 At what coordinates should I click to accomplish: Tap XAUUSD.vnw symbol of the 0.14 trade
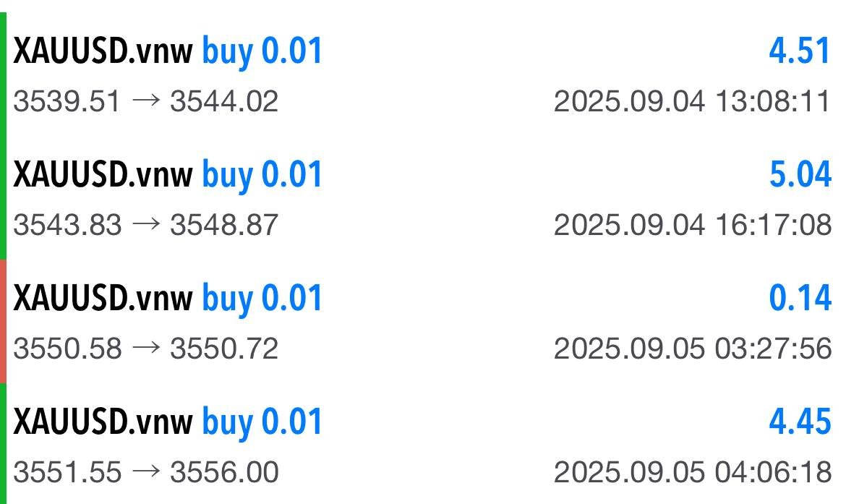click(103, 299)
